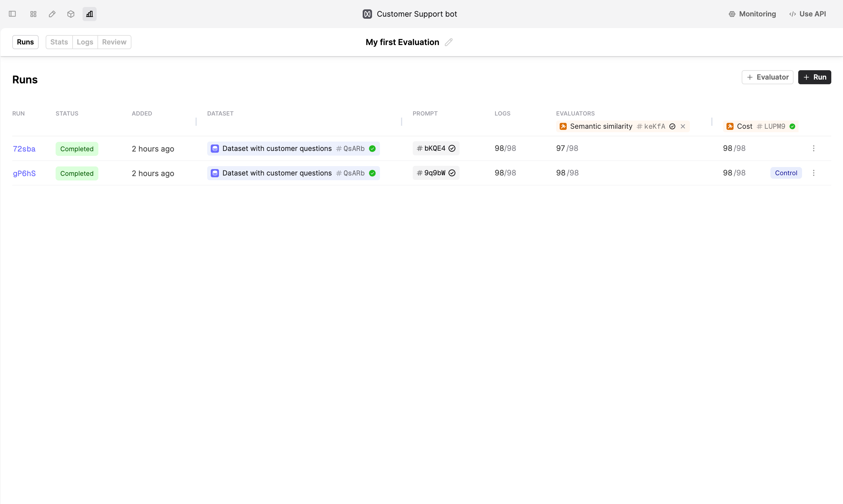Click Semantic similarity evaluator orange icon
The image size is (843, 504).
(x=563, y=126)
